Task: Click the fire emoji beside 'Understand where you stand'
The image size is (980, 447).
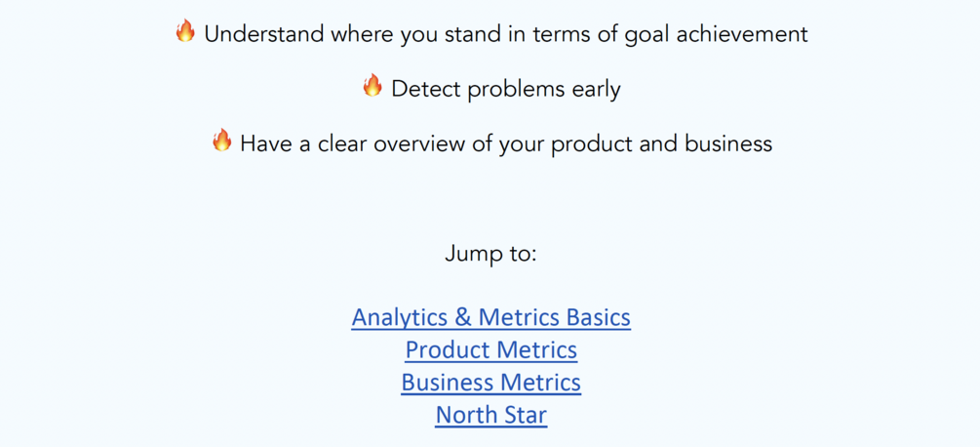Action: coord(185,31)
